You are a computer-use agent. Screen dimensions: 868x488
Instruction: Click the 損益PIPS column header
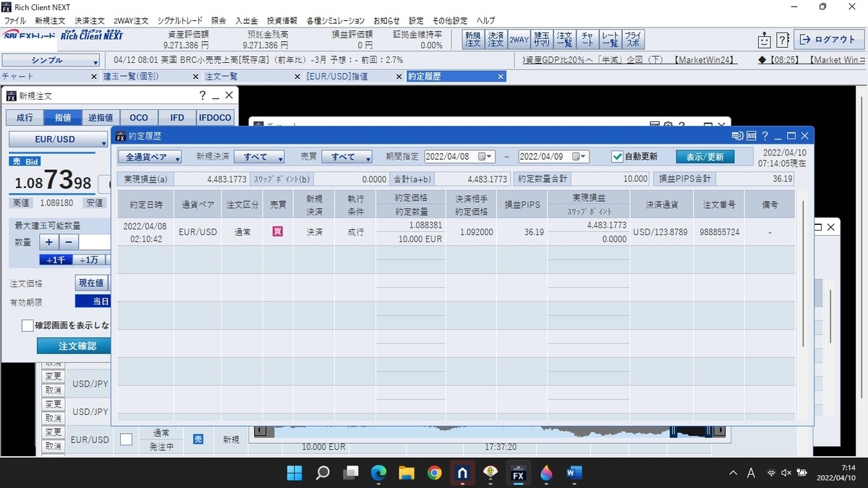tap(522, 205)
